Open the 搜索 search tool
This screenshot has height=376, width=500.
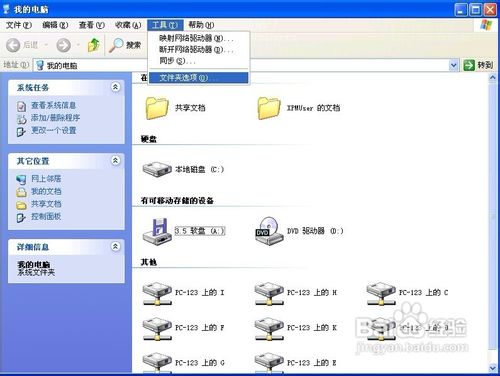(125, 45)
